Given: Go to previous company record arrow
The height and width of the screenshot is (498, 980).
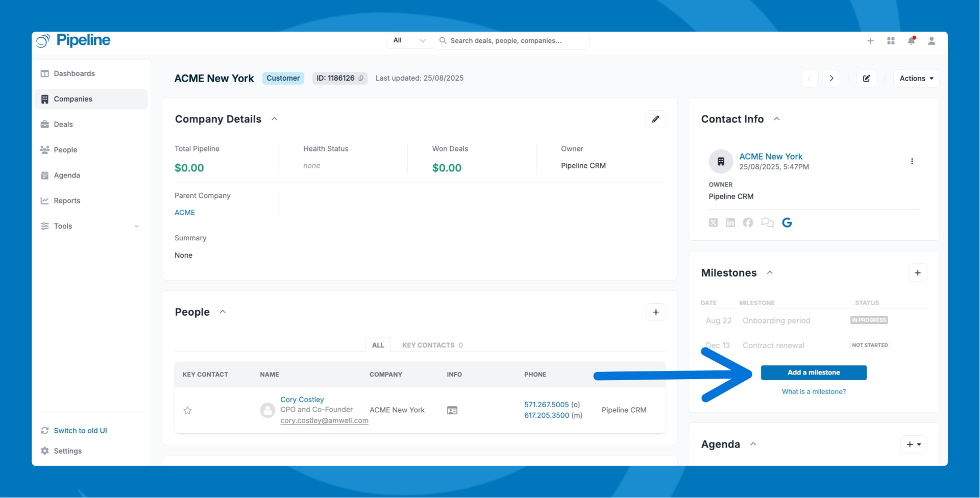Looking at the screenshot, I should (x=810, y=78).
